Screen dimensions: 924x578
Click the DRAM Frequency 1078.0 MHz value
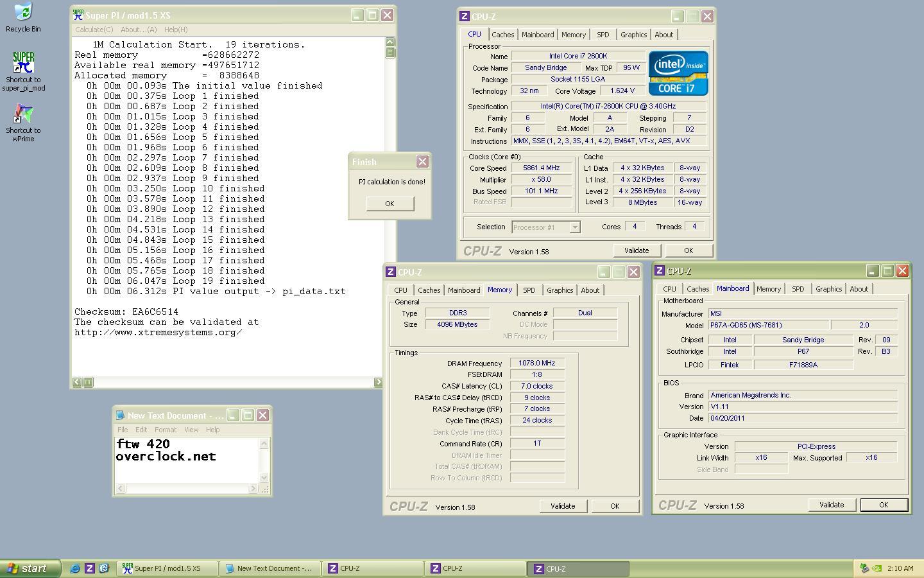[x=537, y=363]
